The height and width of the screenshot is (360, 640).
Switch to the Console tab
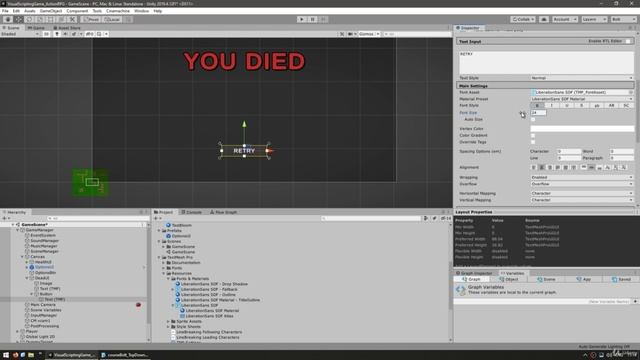coord(192,212)
